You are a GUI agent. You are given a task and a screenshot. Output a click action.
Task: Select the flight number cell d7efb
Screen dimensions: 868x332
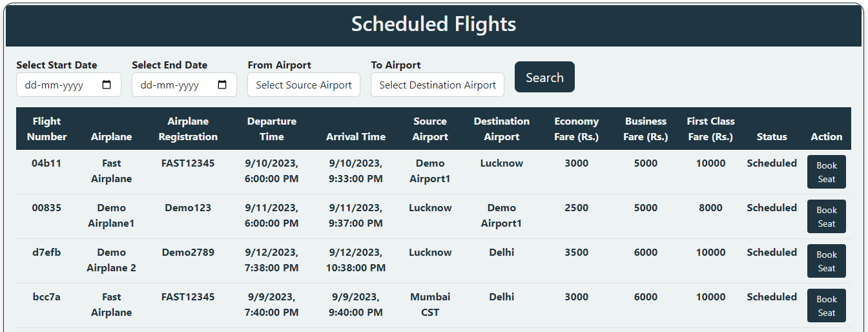pos(46,253)
